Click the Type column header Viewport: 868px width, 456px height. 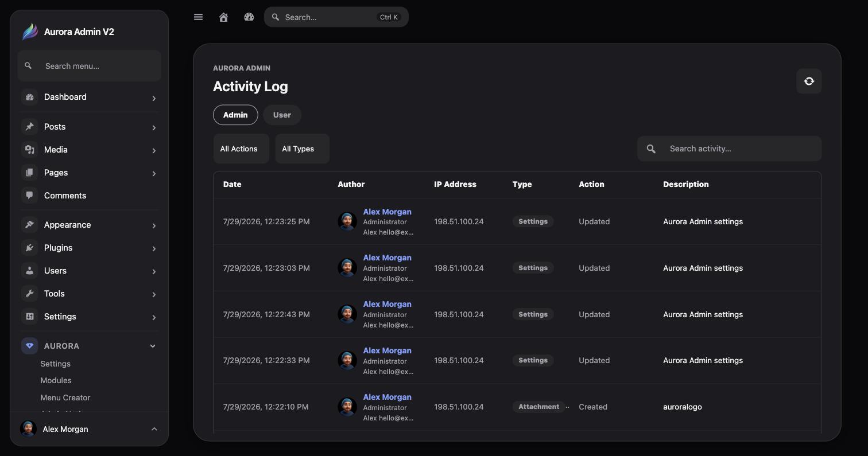(x=522, y=184)
